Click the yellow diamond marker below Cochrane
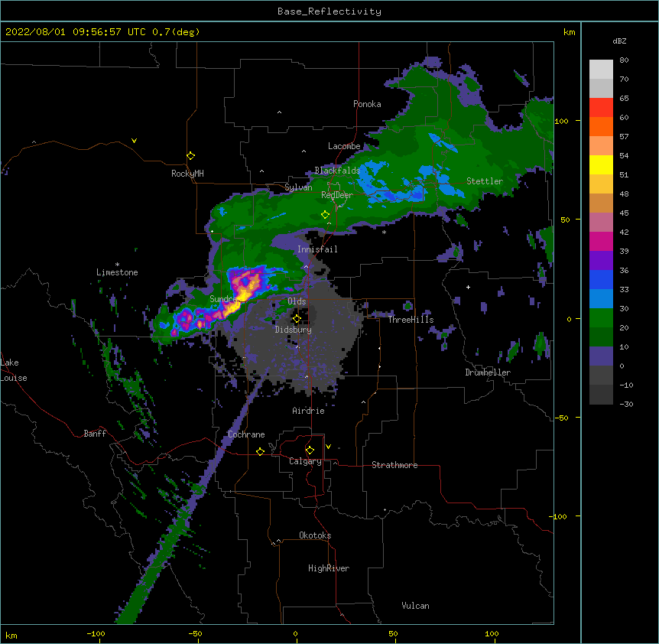Screen dimensions: 659x644 (260, 451)
